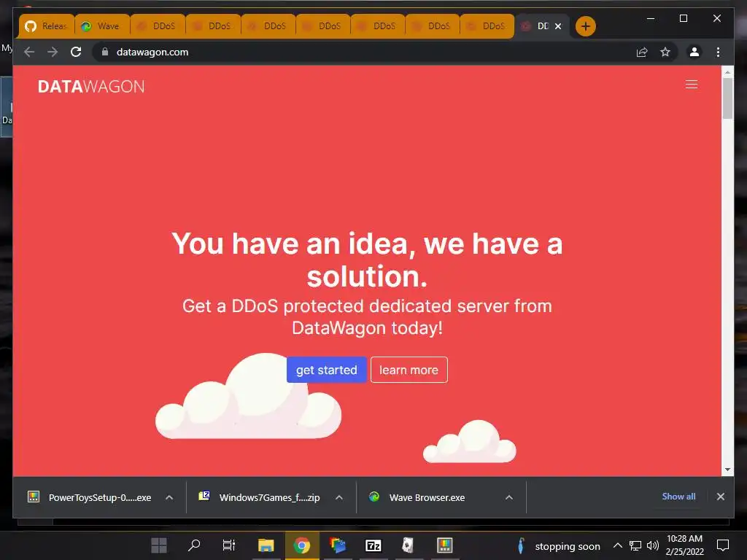Switch to the GitHub Releases tab
This screenshot has height=560, width=747.
(46, 26)
